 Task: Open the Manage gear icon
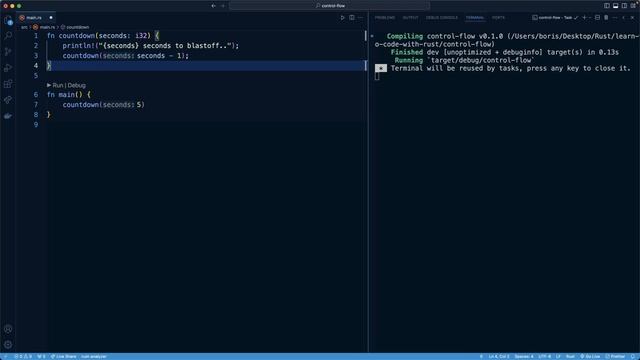8,344
